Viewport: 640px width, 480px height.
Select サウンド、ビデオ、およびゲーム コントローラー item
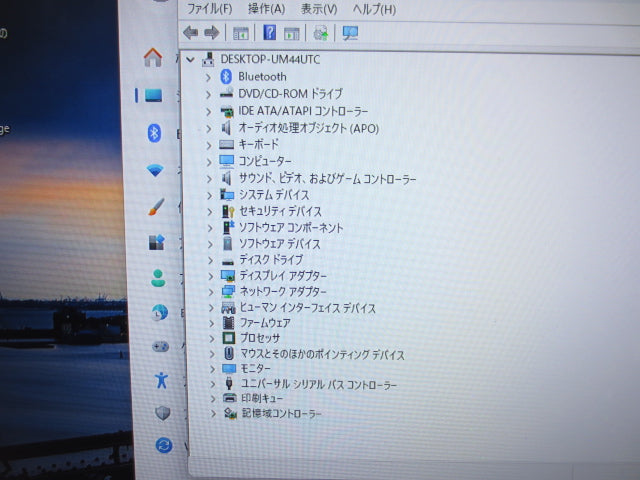pos(327,178)
